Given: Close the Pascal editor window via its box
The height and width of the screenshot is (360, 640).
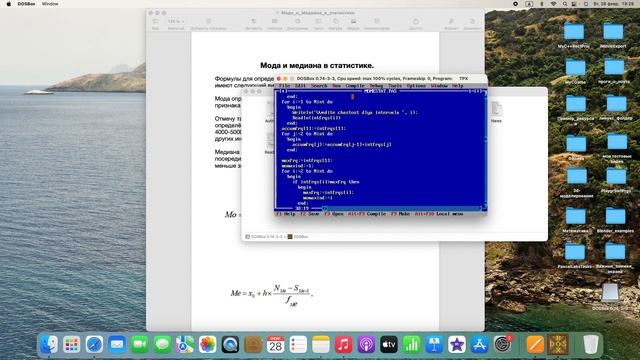Looking at the screenshot, I should pyautogui.click(x=284, y=91).
